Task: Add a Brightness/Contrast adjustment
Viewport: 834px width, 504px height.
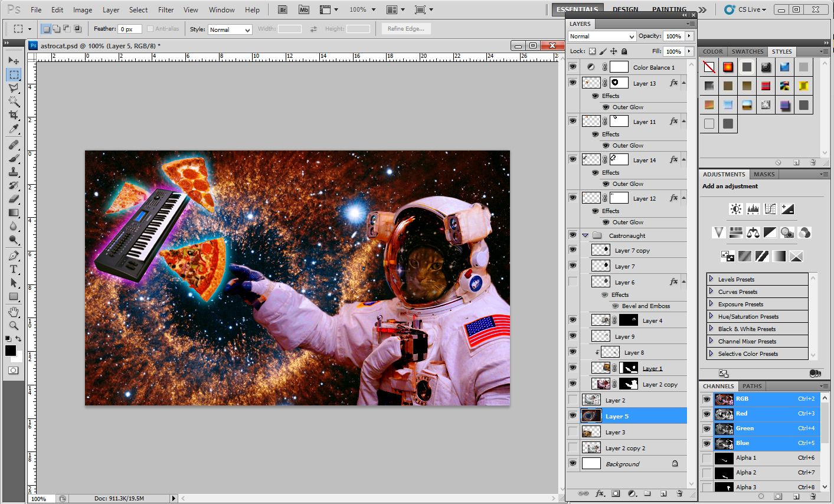Action: (735, 209)
